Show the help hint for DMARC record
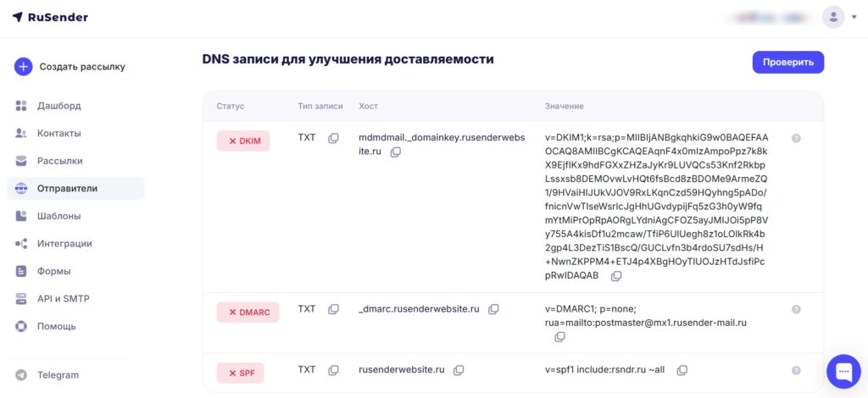This screenshot has height=398, width=868. [796, 310]
